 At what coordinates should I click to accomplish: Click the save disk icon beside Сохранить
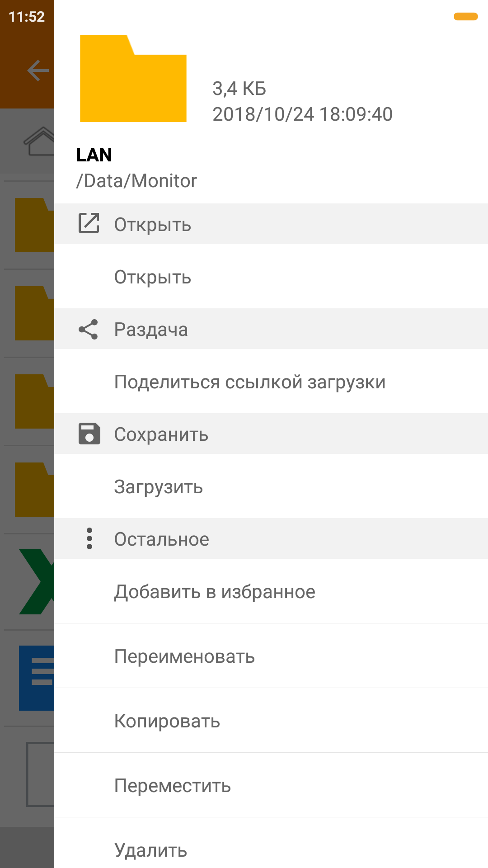coord(89,434)
